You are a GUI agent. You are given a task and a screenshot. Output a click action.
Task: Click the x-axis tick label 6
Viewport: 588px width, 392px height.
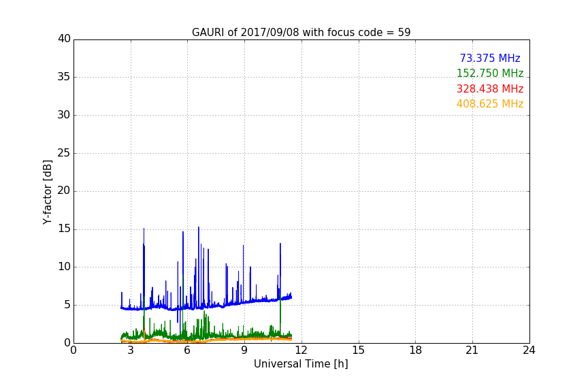187,350
